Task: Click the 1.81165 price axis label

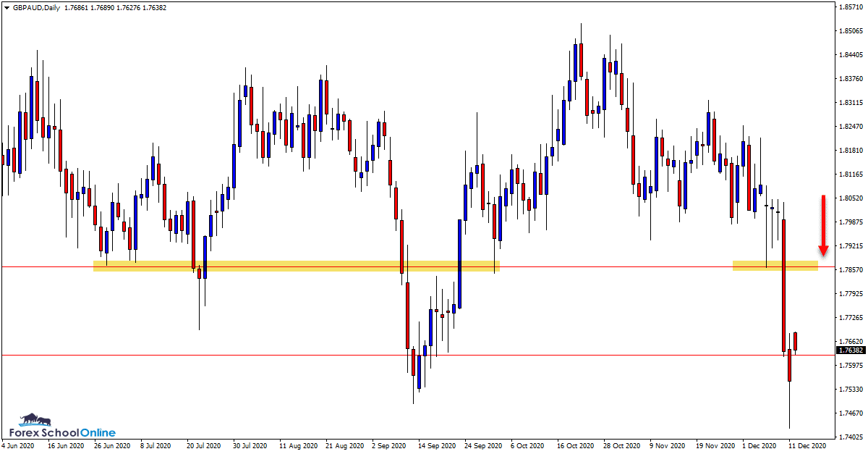Action: pyautogui.click(x=851, y=175)
